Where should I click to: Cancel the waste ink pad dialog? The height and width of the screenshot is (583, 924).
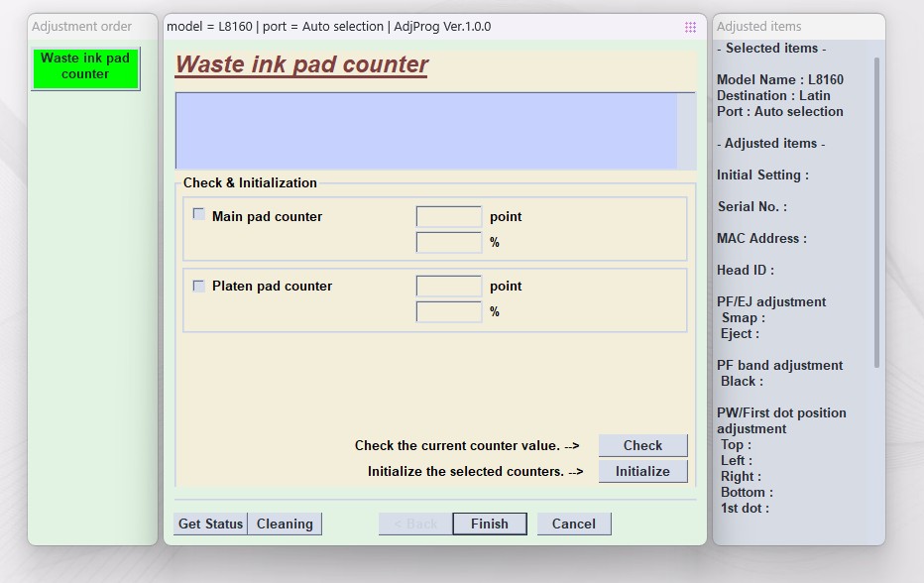pos(573,524)
